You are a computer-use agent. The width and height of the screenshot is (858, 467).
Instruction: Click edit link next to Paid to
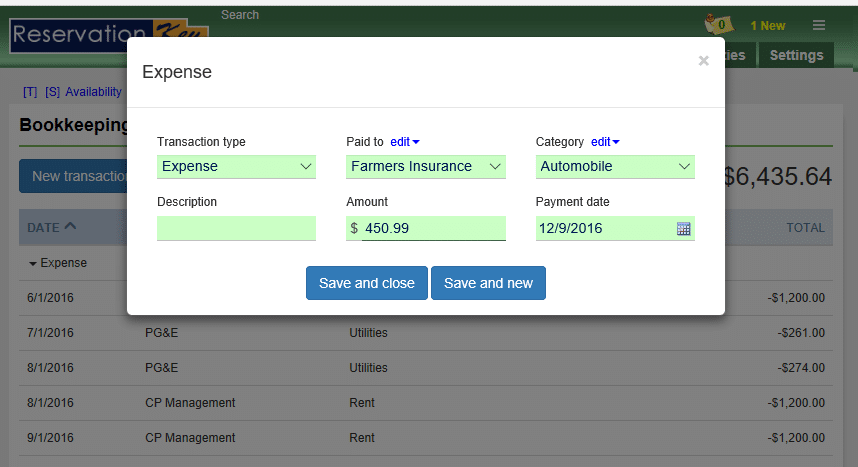404,142
